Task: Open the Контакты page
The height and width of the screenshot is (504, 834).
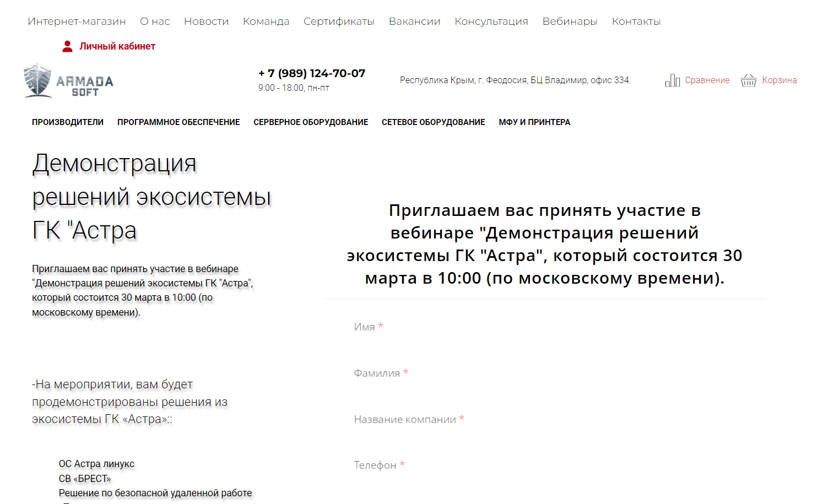Action: [636, 21]
